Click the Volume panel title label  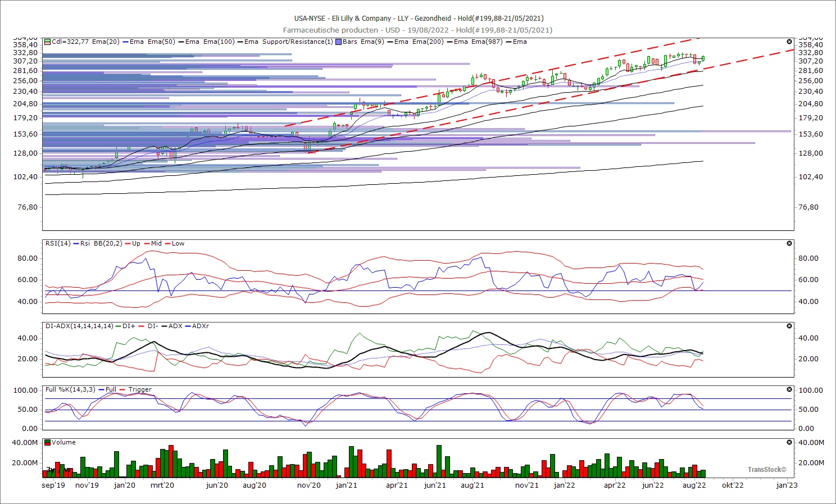click(63, 442)
